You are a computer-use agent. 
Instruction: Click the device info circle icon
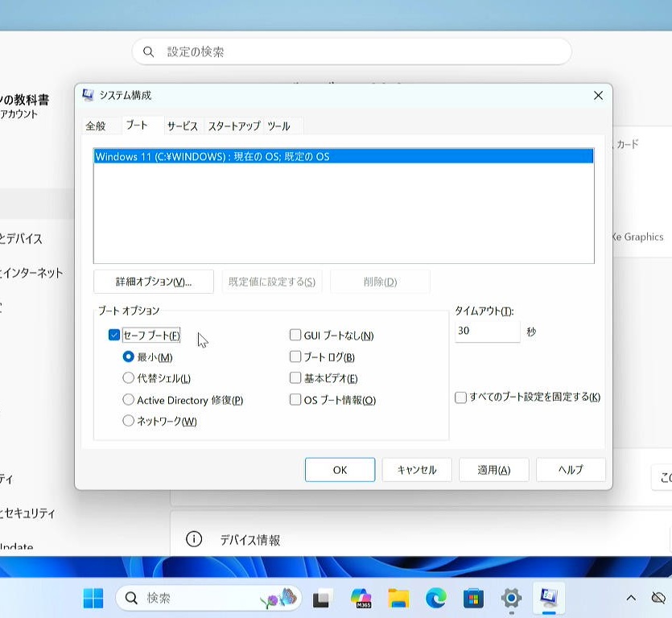pos(194,538)
